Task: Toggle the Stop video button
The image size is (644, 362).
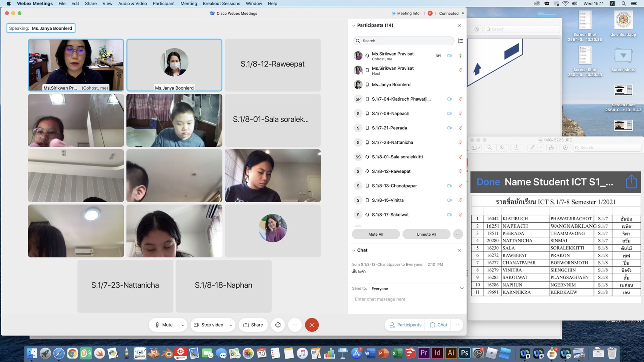Action: pos(209,325)
